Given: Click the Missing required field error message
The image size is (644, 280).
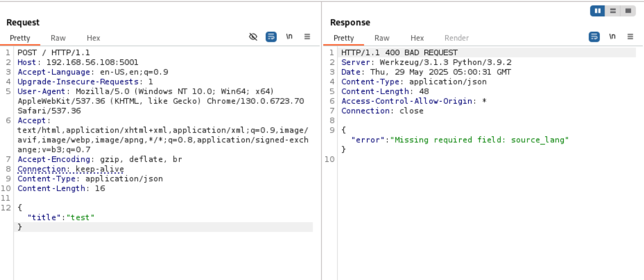Looking at the screenshot, I should click(x=479, y=140).
